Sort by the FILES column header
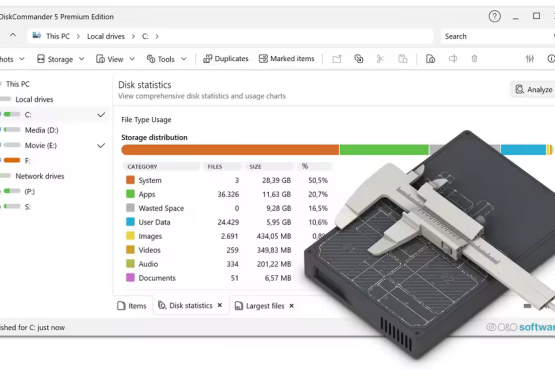Image resolution: width=555 pixels, height=370 pixels. (222, 166)
